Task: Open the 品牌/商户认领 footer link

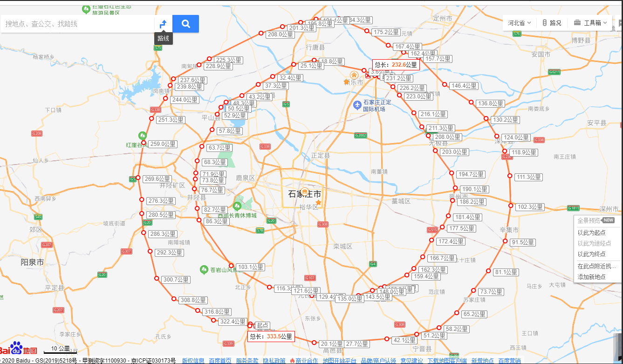Action: tap(378, 361)
